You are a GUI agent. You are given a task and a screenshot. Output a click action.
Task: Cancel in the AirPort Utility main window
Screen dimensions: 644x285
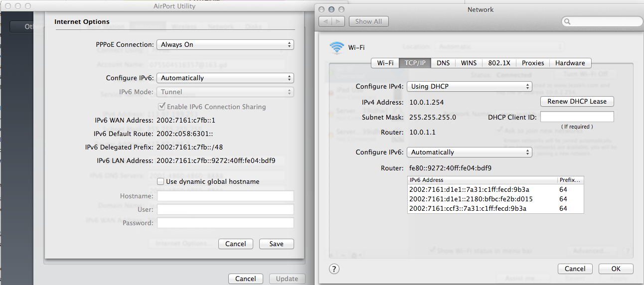(246, 279)
